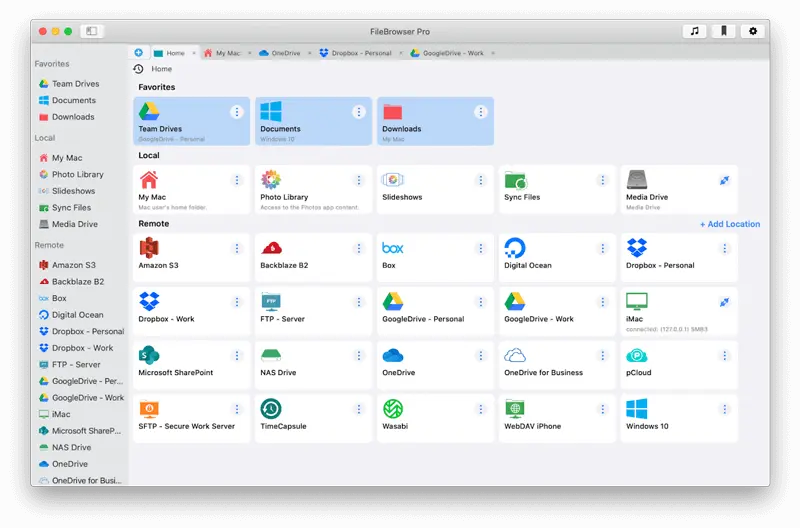Open the Backblaze B2 remote location
Image resolution: width=800 pixels, height=528 pixels.
[313, 258]
